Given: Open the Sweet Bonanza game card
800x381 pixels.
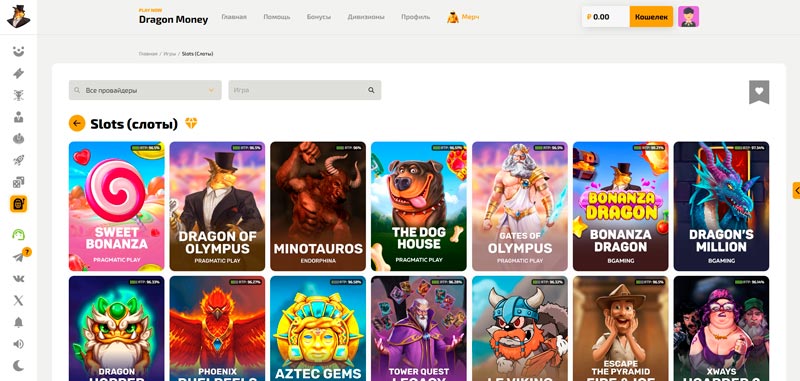Looking at the screenshot, I should coord(116,206).
